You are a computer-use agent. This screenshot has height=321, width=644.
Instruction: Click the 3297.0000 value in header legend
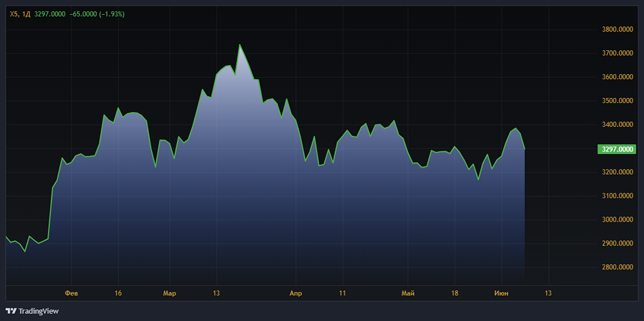pos(50,14)
